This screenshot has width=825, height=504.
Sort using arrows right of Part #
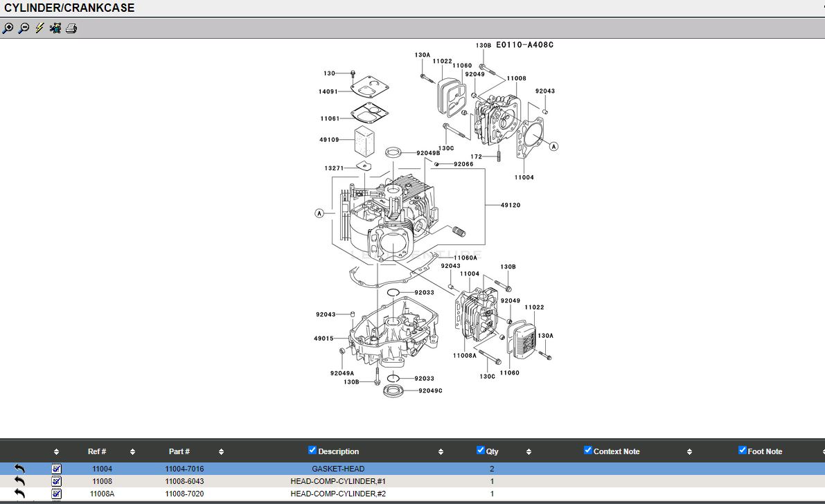[x=221, y=452]
